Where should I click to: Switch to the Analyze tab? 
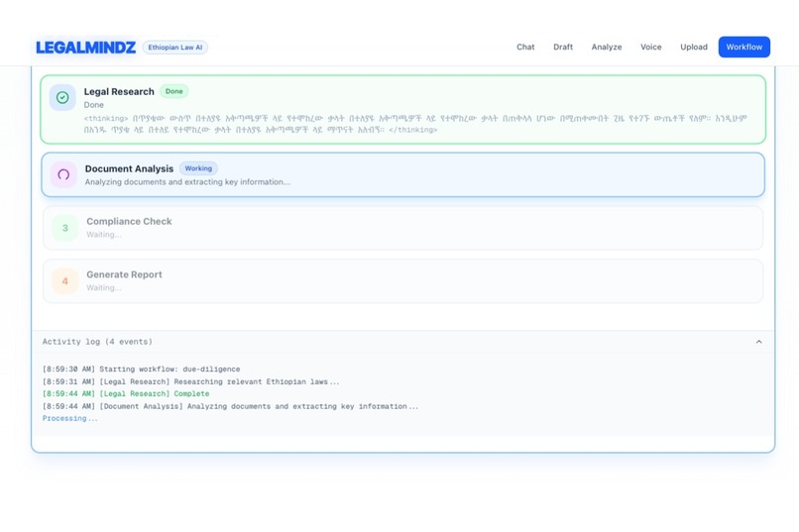(607, 47)
